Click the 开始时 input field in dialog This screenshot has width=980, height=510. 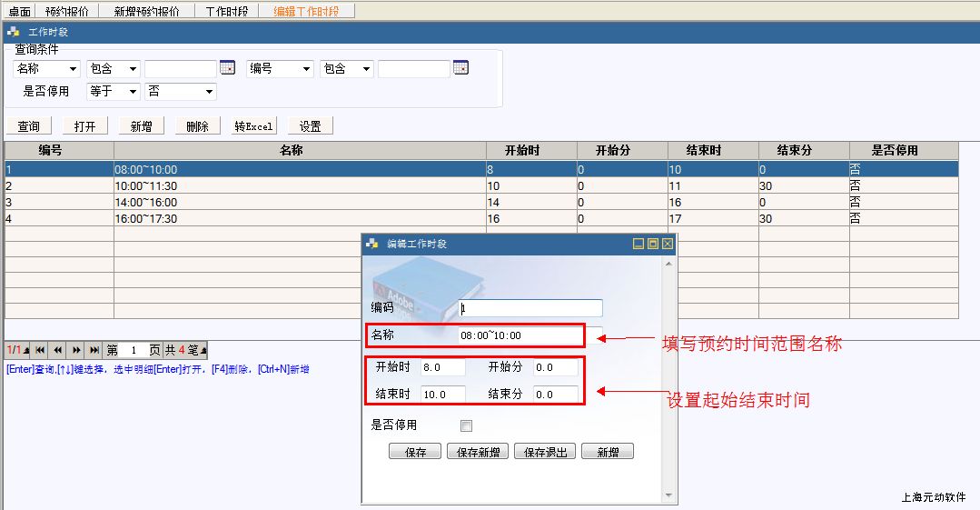pyautogui.click(x=443, y=367)
